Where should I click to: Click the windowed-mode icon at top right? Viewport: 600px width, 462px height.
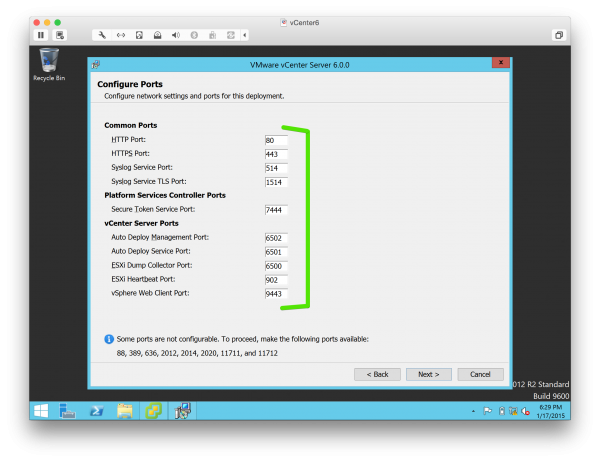(x=559, y=35)
